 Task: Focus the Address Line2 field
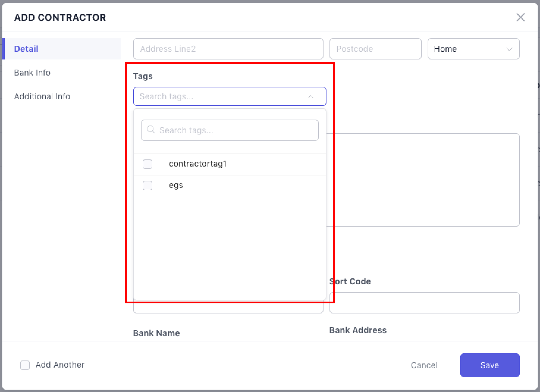tap(228, 49)
